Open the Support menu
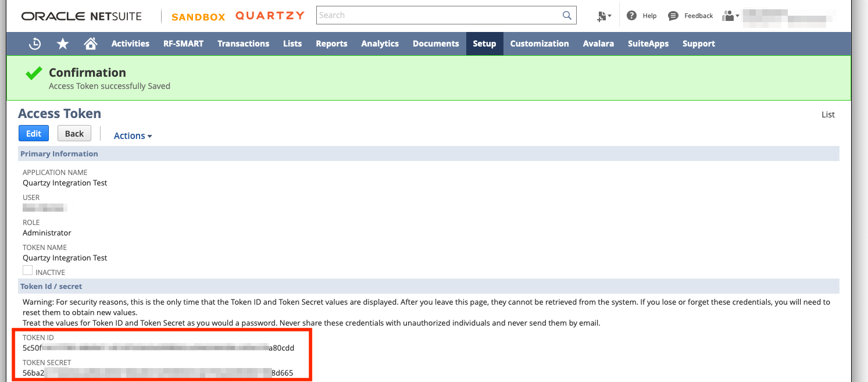 [x=699, y=44]
